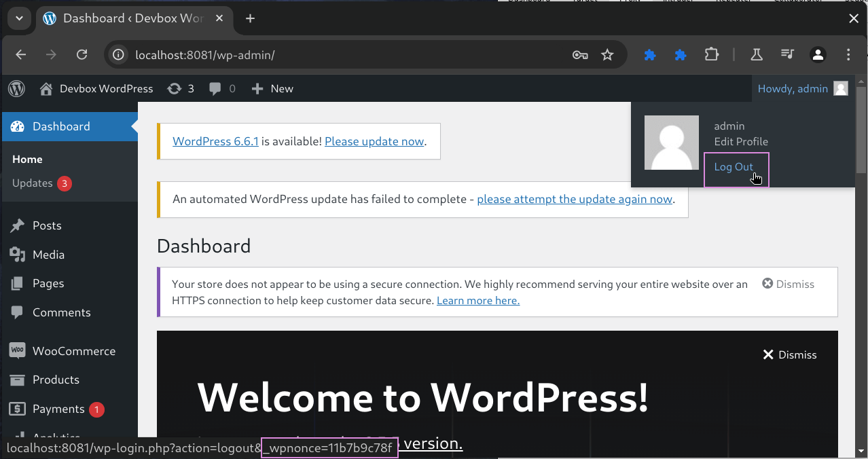Viewport: 868px width, 459px height.
Task: Open the + New content menu
Action: tap(272, 89)
